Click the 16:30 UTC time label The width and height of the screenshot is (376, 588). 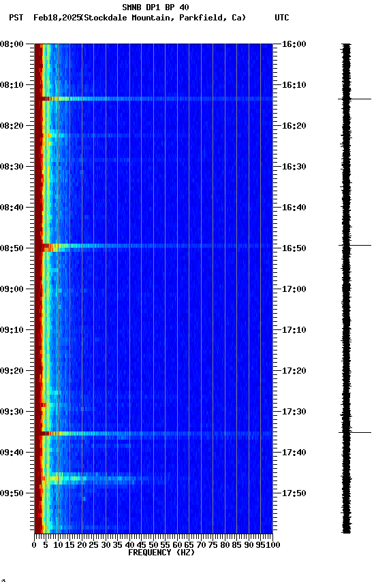pyautogui.click(x=294, y=167)
